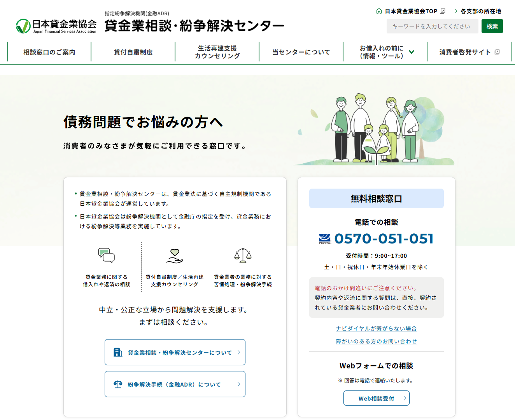Open 貸金業相談・紛争解決センターについて button
Screen dimensions: 515x420
tap(175, 352)
